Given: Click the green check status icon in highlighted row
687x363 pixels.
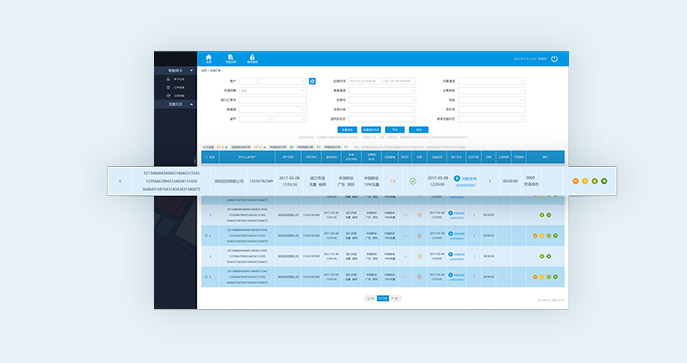Looking at the screenshot, I should [413, 181].
